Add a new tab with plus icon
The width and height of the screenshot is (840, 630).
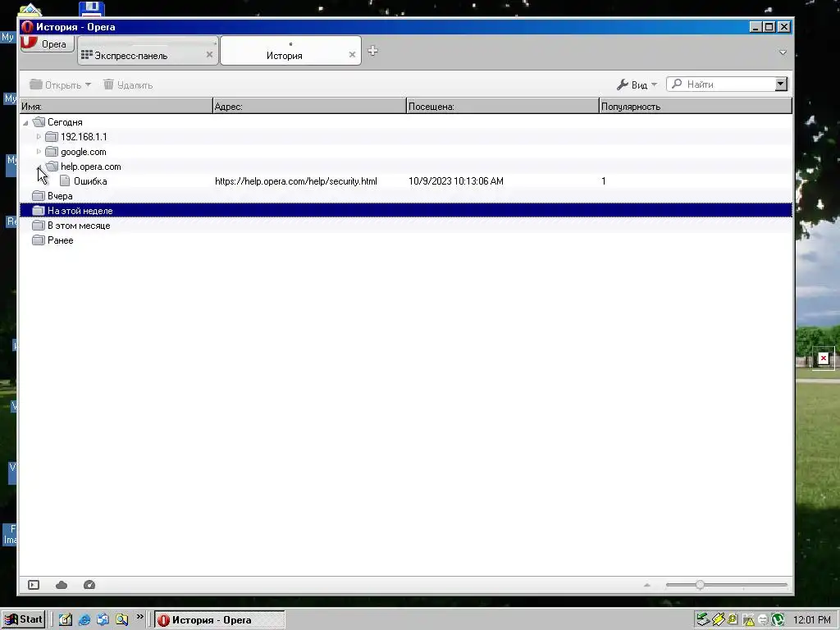[373, 51]
